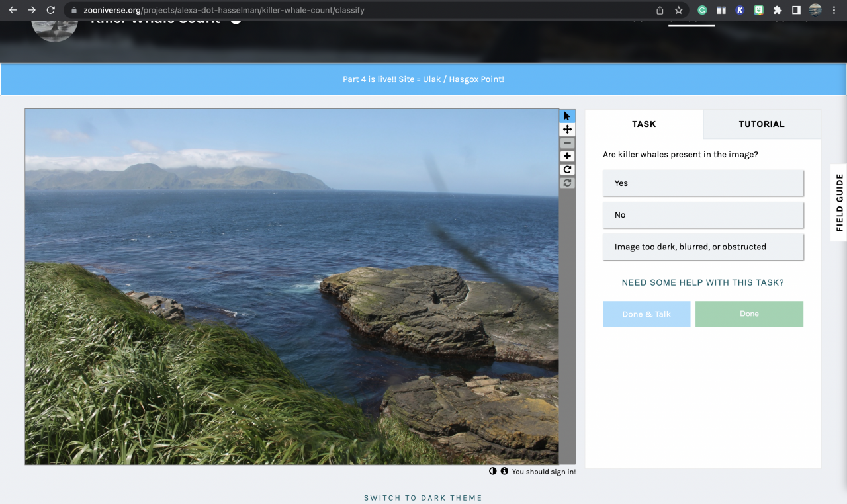Open the green smiley face extension
Image resolution: width=847 pixels, height=504 pixels.
[759, 10]
